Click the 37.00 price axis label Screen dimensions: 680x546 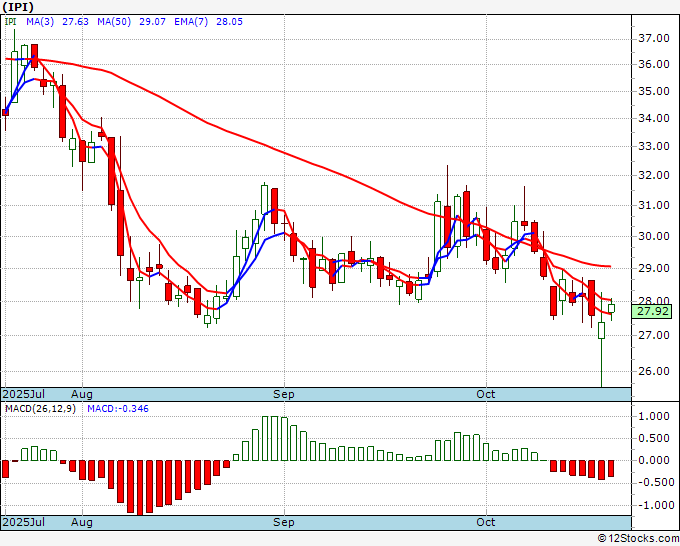tap(654, 38)
